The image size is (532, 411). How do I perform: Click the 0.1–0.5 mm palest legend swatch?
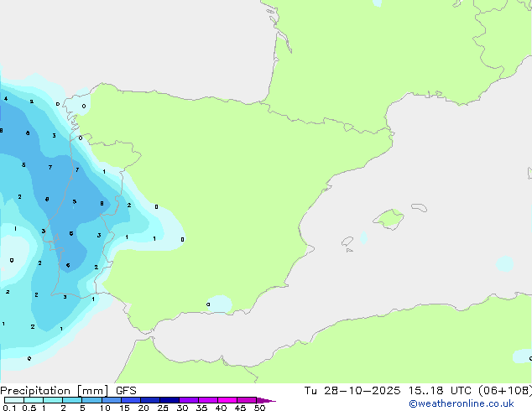click(14, 400)
